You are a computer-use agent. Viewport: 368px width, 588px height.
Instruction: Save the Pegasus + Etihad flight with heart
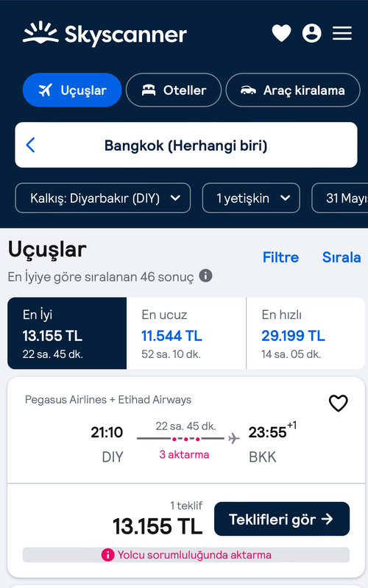click(x=339, y=403)
